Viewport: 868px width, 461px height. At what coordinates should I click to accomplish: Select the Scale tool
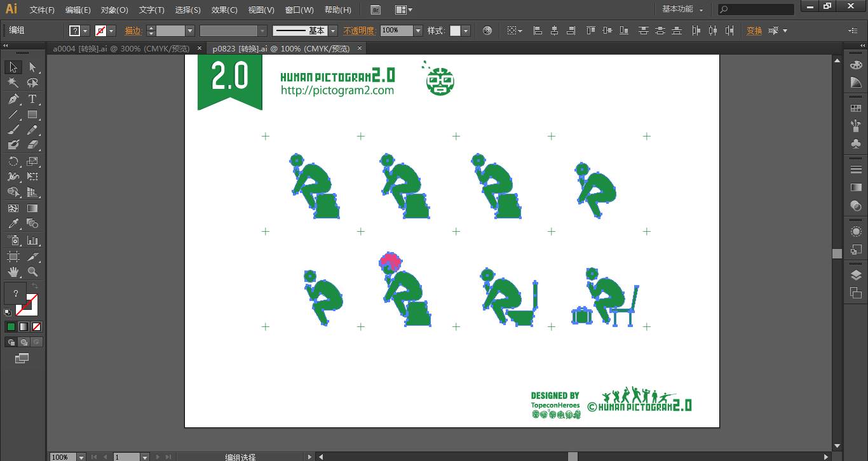(x=32, y=161)
